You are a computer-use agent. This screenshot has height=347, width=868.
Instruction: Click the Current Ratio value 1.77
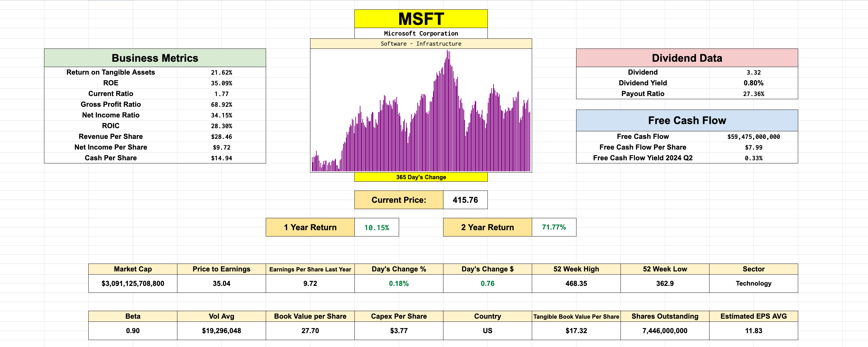(x=221, y=94)
